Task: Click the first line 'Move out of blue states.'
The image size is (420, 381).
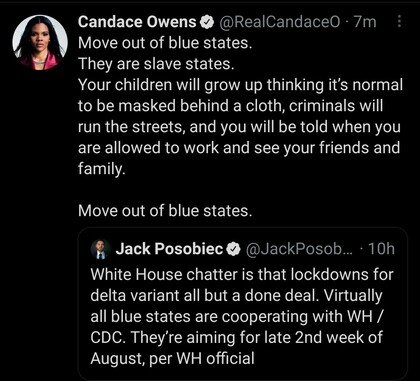Action: [x=165, y=43]
